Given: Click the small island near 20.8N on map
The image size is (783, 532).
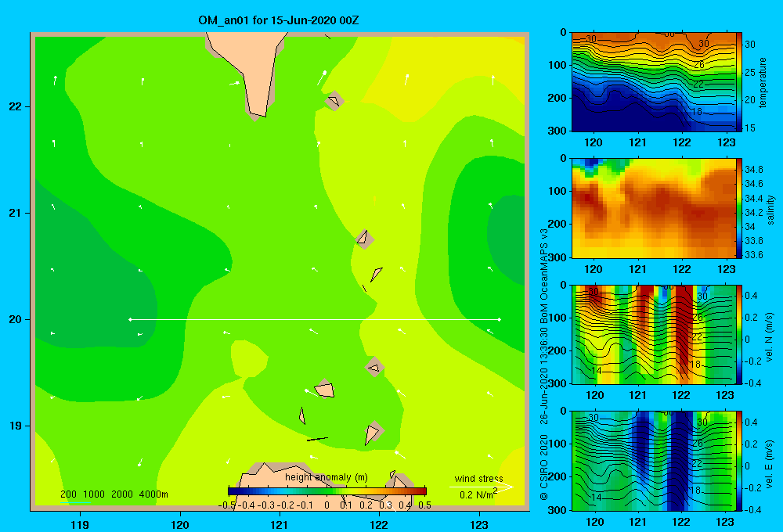Looking at the screenshot, I should click(363, 239).
